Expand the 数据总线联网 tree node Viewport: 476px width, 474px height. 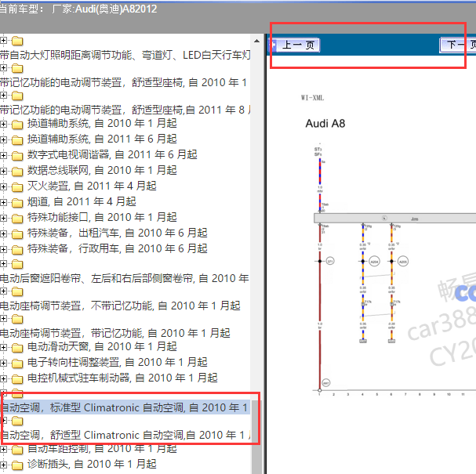point(3,172)
